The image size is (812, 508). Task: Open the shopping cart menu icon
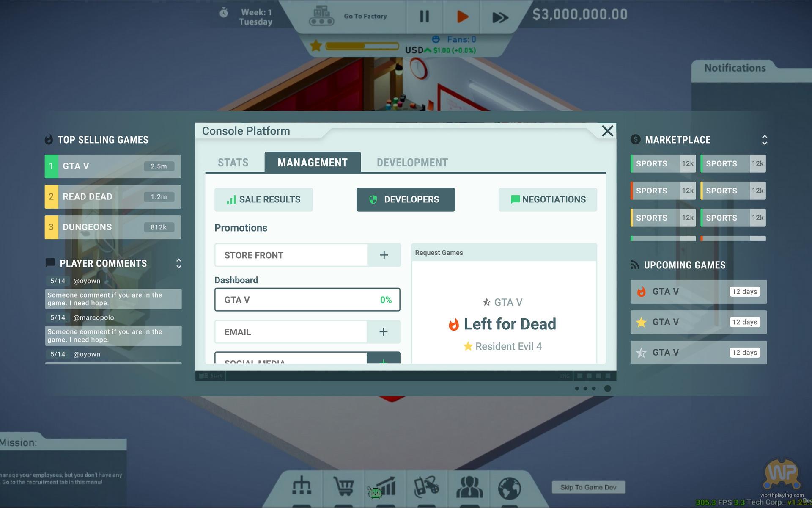click(x=343, y=487)
